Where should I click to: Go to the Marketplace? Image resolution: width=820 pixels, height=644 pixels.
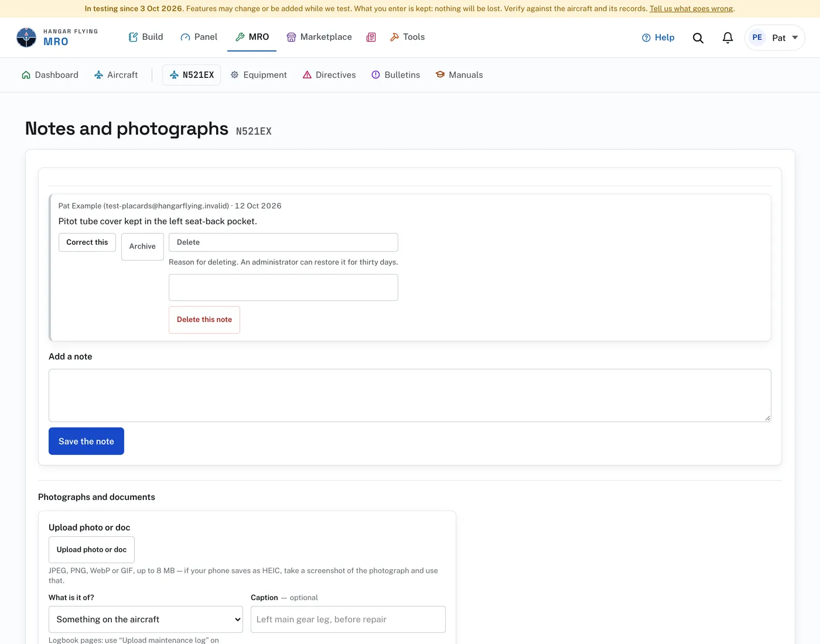(319, 37)
